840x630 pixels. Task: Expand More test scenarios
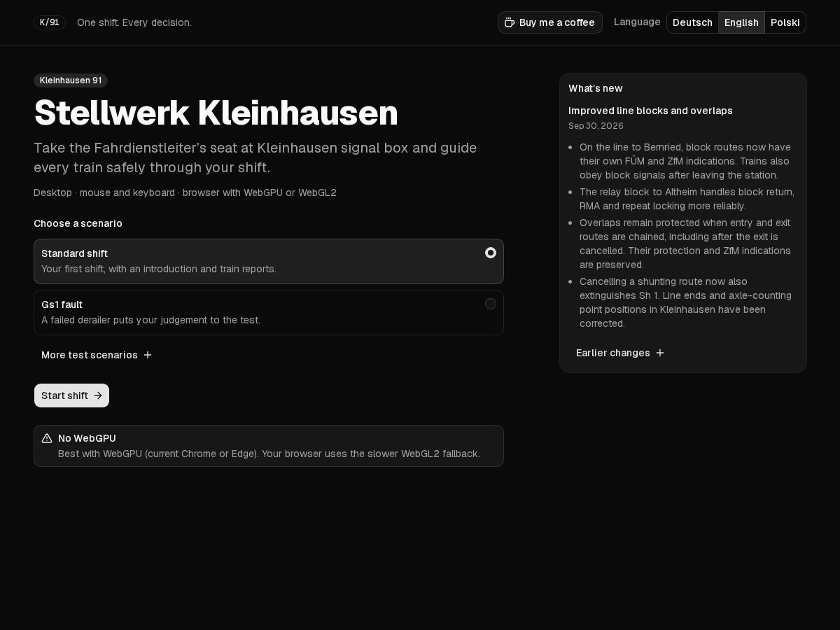[97, 355]
